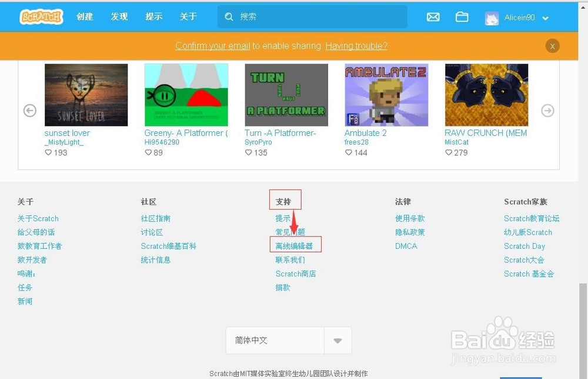Open the MistCat author link

point(456,142)
